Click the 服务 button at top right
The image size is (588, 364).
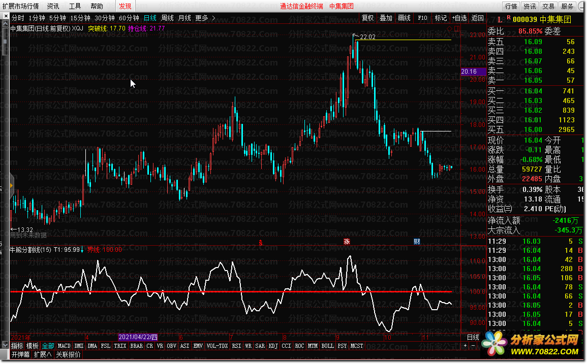click(x=567, y=6)
